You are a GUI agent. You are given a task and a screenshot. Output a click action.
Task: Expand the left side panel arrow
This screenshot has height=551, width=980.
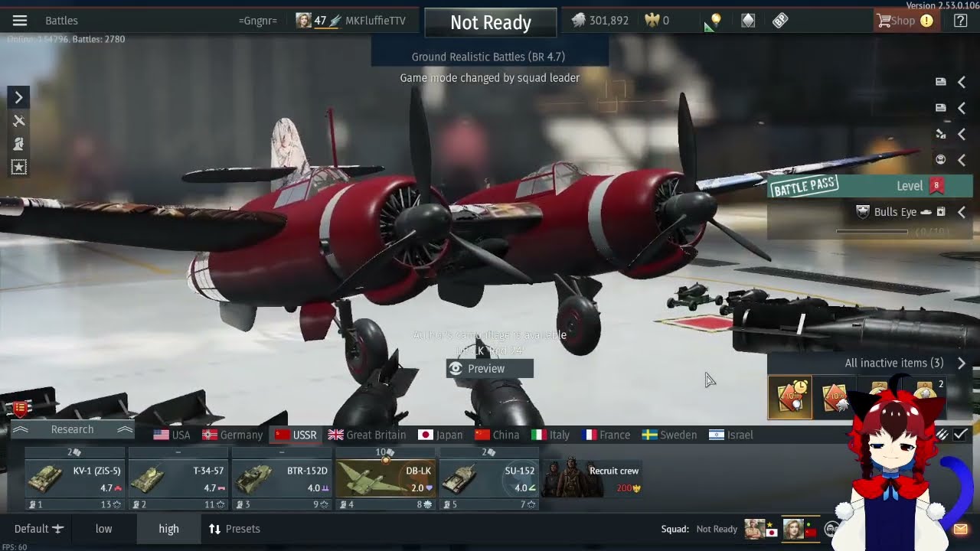pyautogui.click(x=19, y=97)
